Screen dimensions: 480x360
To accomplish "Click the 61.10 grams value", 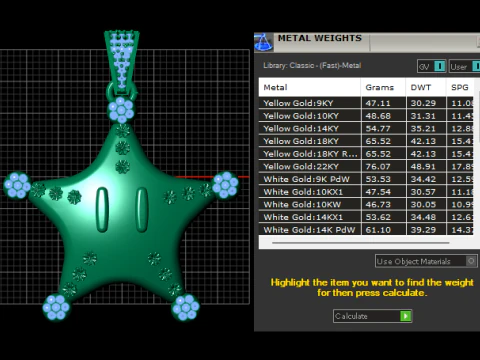I will pos(378,230).
